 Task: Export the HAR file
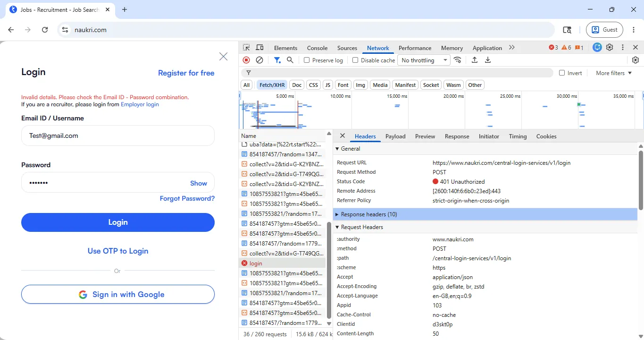tap(488, 60)
